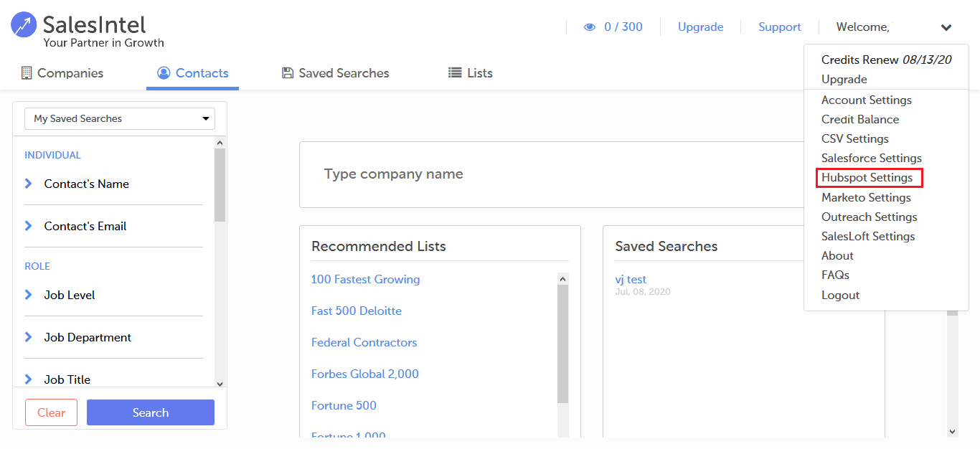Open the Forbes Global 2,000 list
980x449 pixels.
coord(364,374)
